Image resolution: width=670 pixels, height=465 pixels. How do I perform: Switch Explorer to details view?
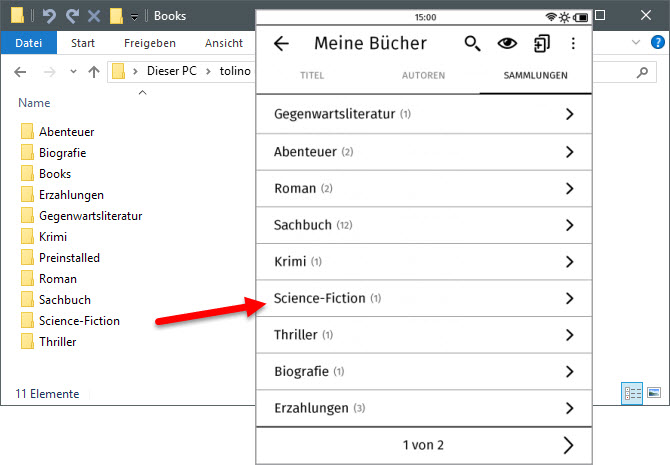tap(632, 394)
